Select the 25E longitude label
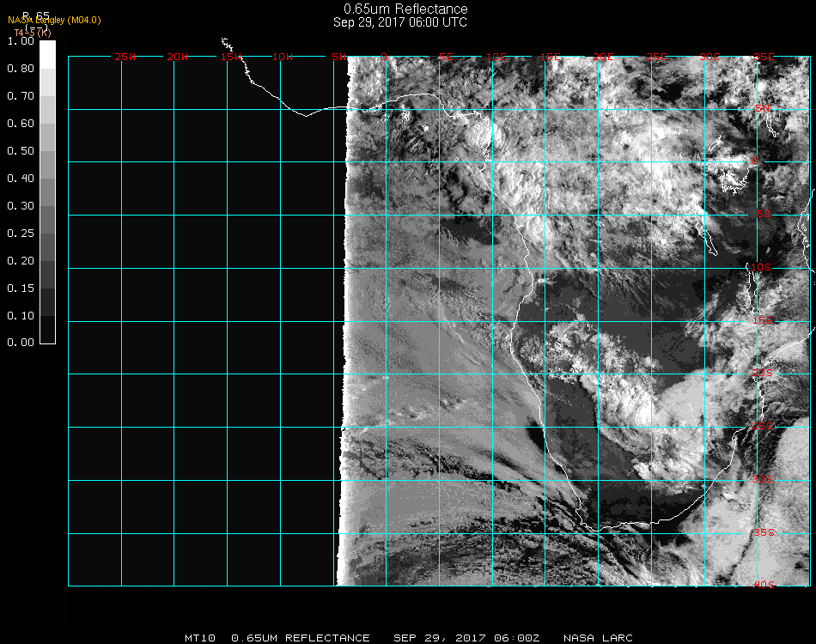 (x=657, y=57)
